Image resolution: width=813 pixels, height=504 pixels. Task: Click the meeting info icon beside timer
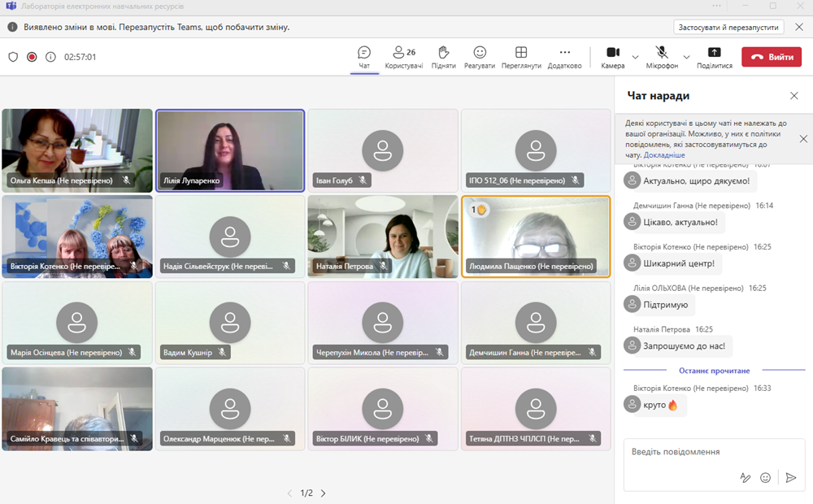[x=50, y=57]
